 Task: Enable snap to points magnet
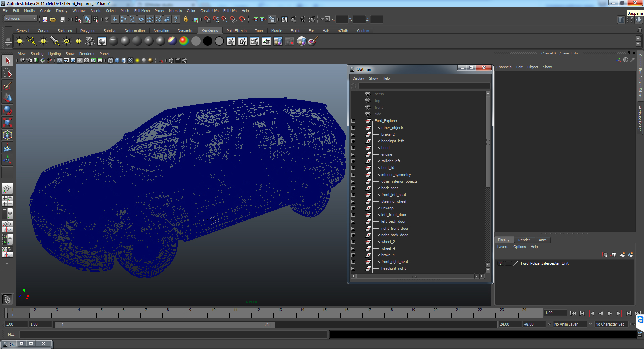[225, 19]
